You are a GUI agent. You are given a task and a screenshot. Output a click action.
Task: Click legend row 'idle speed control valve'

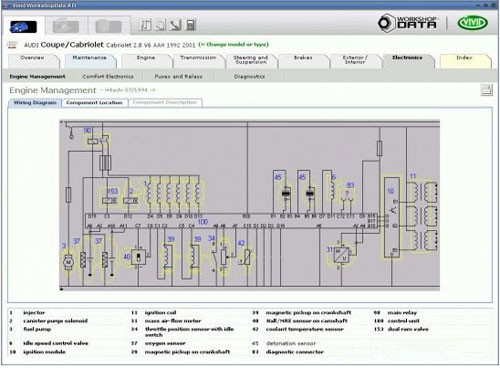coord(56,343)
